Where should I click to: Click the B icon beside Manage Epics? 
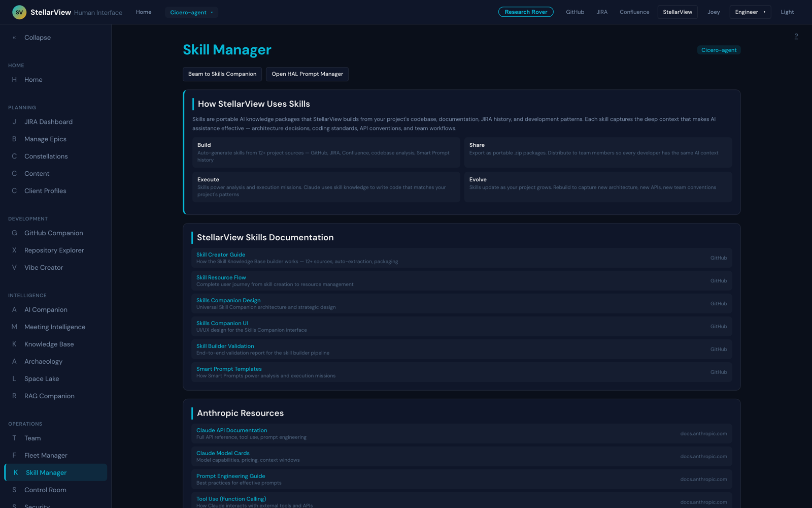pos(14,139)
